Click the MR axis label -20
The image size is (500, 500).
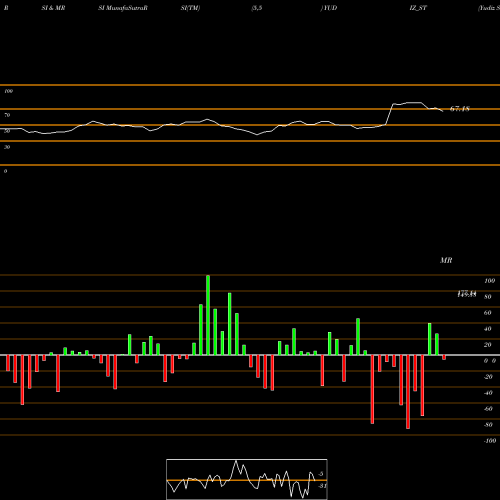[488, 377]
